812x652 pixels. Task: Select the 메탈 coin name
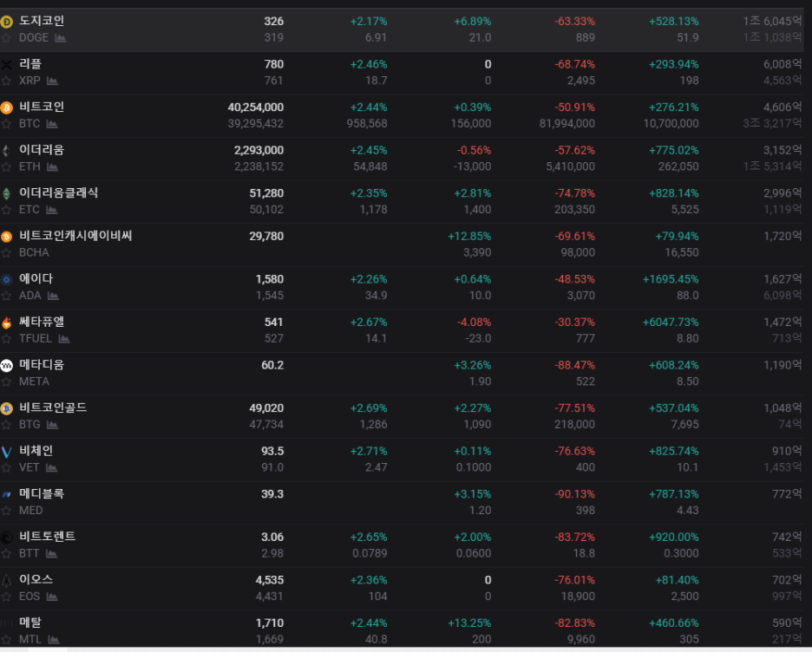(x=30, y=622)
